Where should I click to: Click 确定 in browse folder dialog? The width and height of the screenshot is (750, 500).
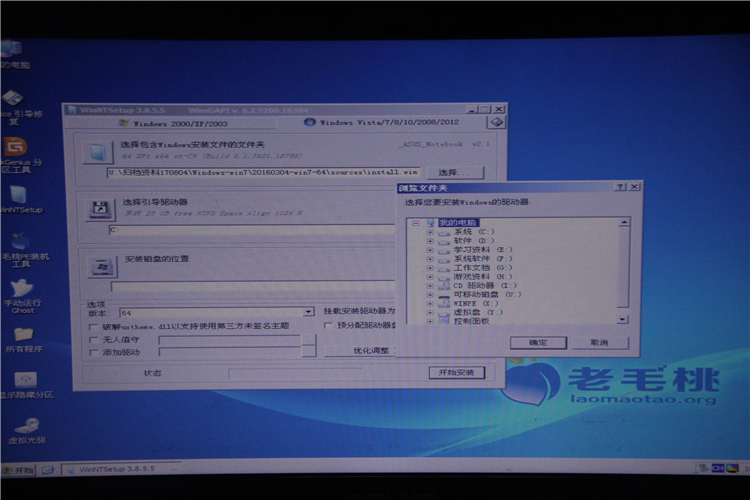click(538, 343)
